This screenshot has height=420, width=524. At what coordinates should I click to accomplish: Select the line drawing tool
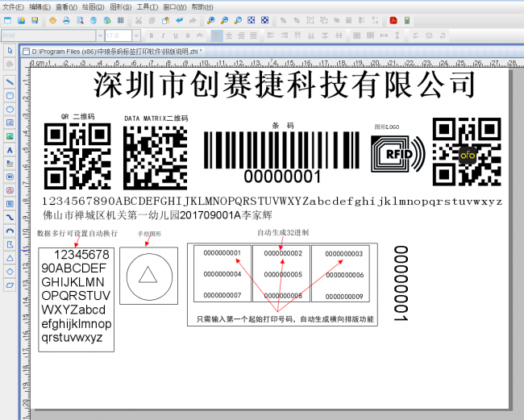click(x=10, y=81)
